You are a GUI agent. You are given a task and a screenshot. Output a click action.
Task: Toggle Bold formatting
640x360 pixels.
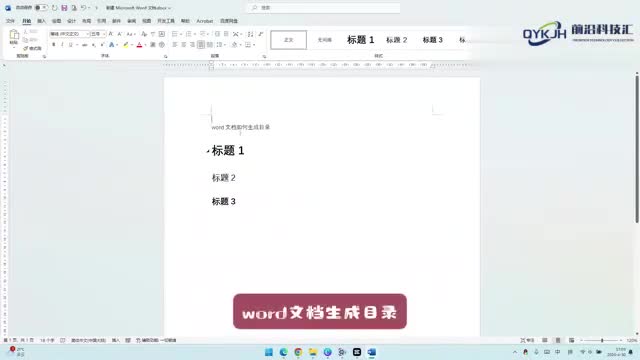[x=53, y=44]
